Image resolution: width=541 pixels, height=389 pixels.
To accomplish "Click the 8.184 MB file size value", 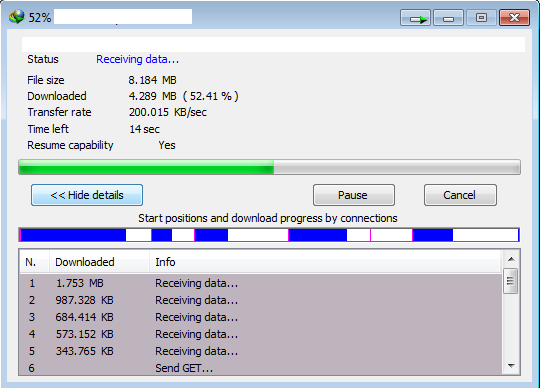I will (153, 80).
